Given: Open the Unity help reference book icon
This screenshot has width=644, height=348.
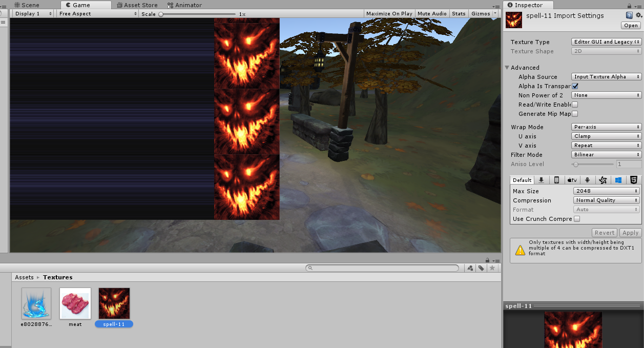Looking at the screenshot, I should click(x=629, y=16).
